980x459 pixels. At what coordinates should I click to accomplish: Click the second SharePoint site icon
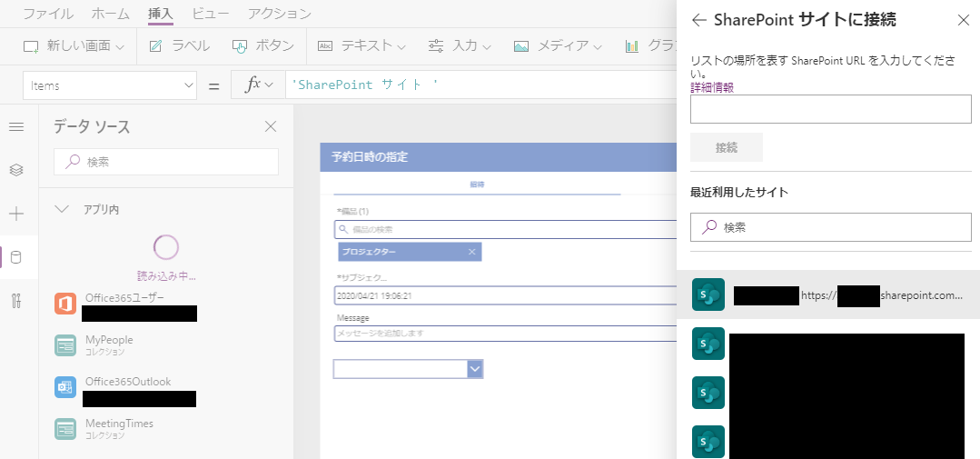[x=708, y=344]
